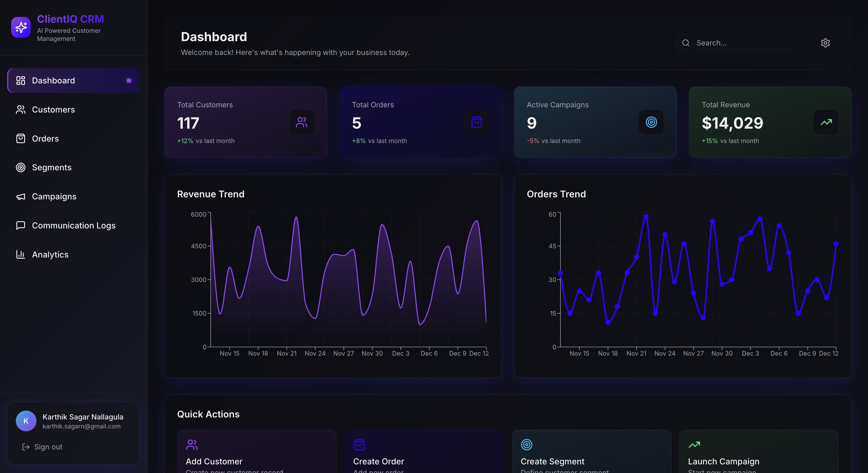
Task: Click the +8% orders change text
Action: tap(358, 141)
